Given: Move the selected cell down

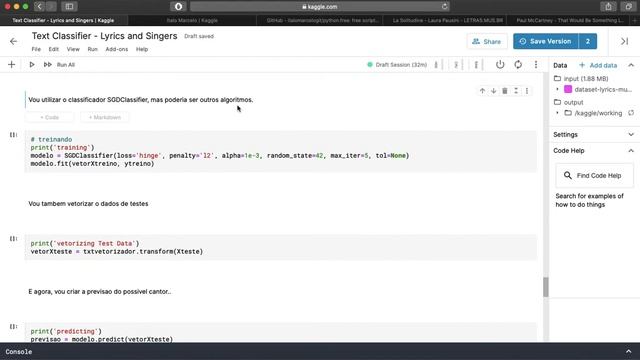Looking at the screenshot, I should pyautogui.click(x=493, y=91).
